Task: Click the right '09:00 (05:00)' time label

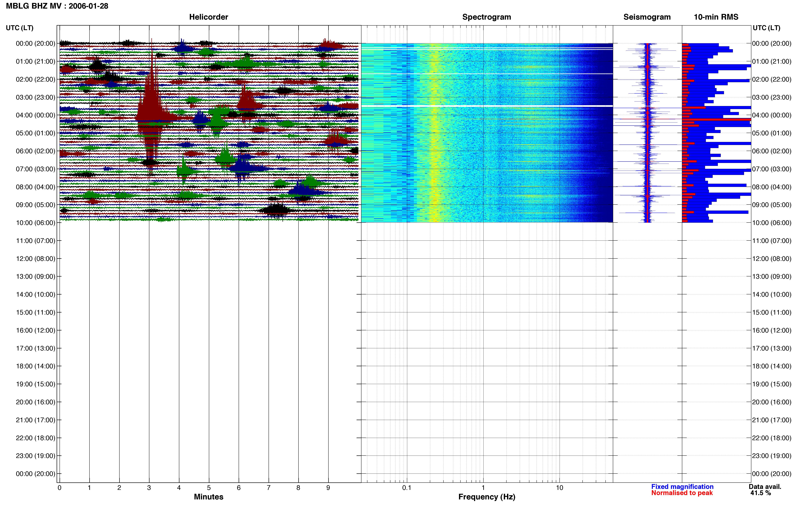Action: point(772,205)
